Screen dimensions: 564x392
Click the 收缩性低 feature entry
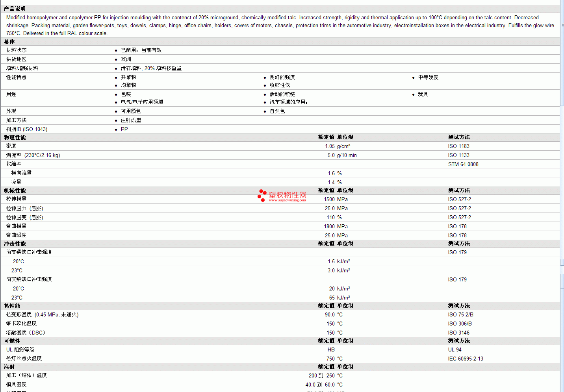280,85
